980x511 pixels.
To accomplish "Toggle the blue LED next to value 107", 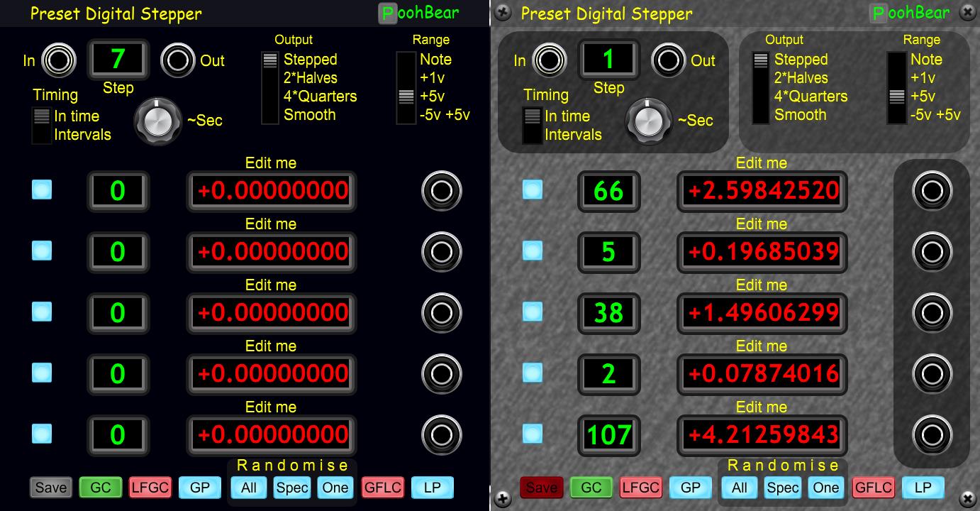I will [533, 433].
